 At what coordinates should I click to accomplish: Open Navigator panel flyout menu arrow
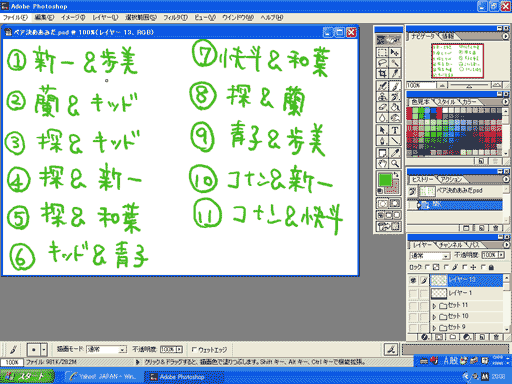(506, 36)
